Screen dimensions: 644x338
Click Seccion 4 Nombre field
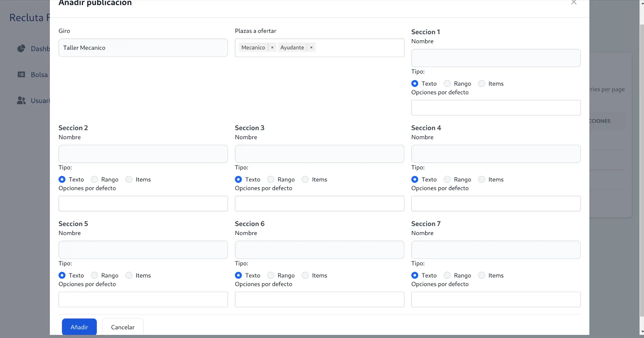(496, 154)
